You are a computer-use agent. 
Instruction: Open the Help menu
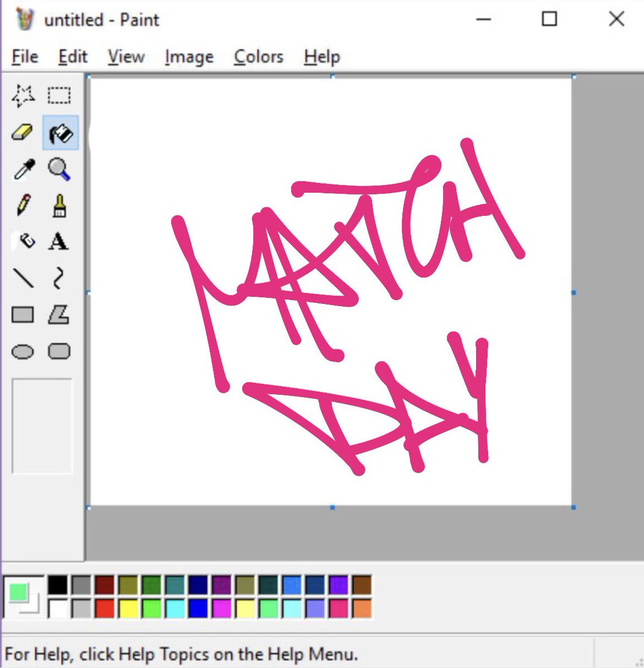click(x=322, y=57)
